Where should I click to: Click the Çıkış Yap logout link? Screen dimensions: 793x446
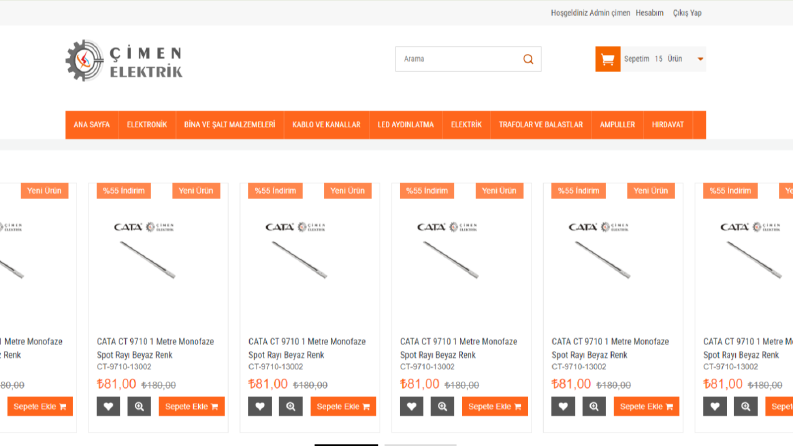(x=687, y=13)
